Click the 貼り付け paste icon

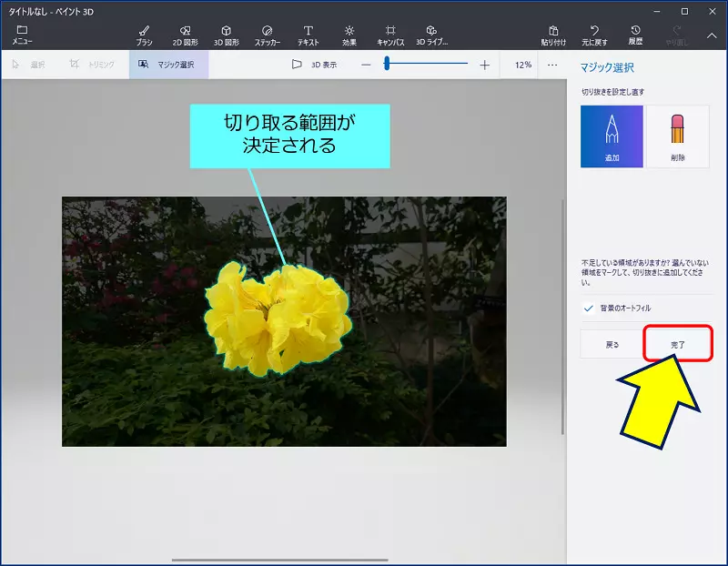coord(553,35)
